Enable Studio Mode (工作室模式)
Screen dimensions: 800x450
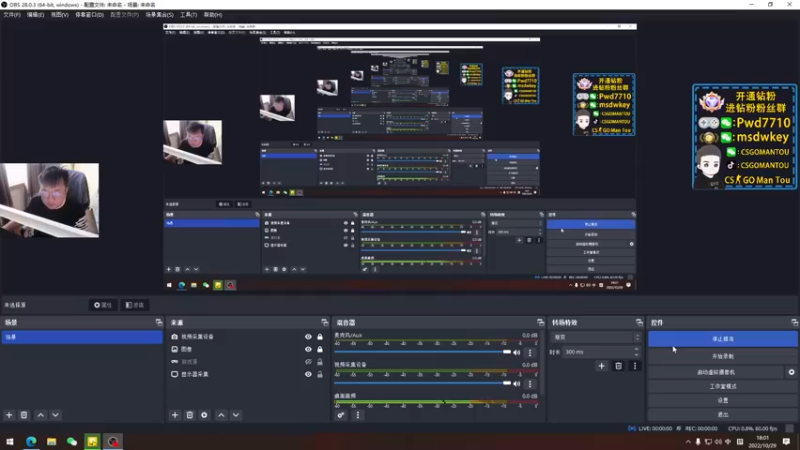(722, 386)
